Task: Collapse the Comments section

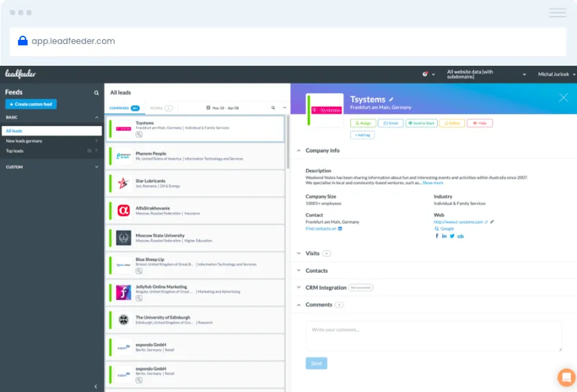Action: coord(299,305)
